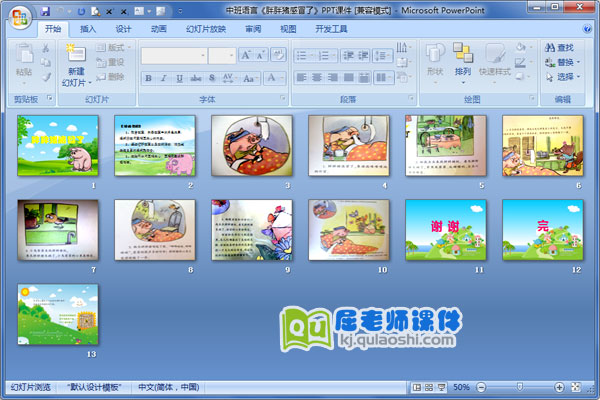Open Quick Styles 快速样式 gallery

coord(495,63)
